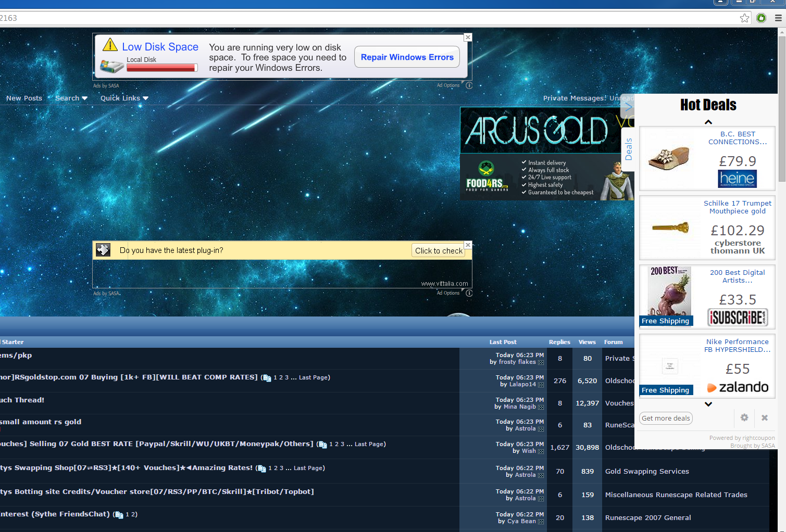
Task: Go to last post by frosty flakes icon
Action: pos(541,362)
